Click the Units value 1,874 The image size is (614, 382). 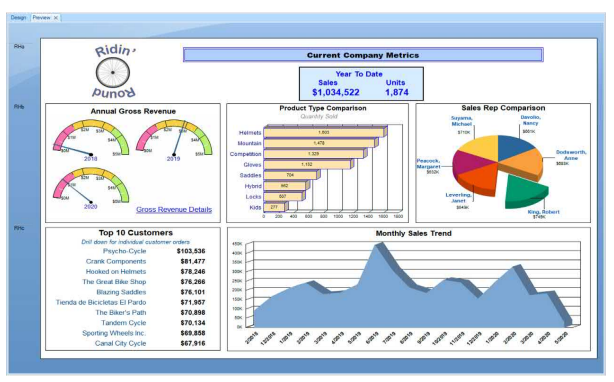coord(397,92)
